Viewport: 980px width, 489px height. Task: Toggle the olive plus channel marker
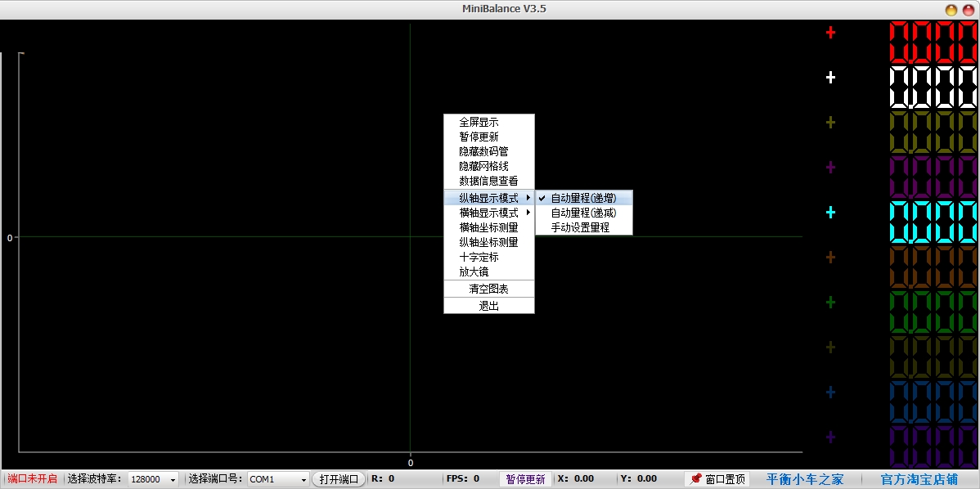tap(830, 123)
